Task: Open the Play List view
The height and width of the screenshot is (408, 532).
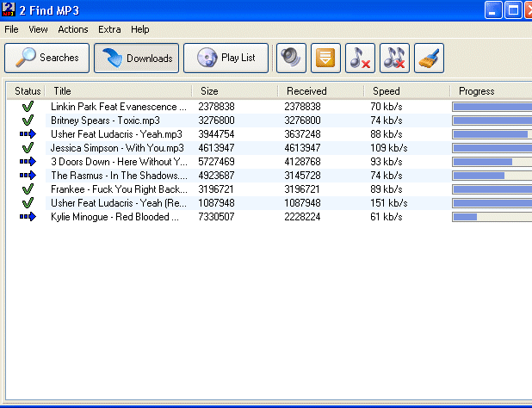Action: coord(226,58)
